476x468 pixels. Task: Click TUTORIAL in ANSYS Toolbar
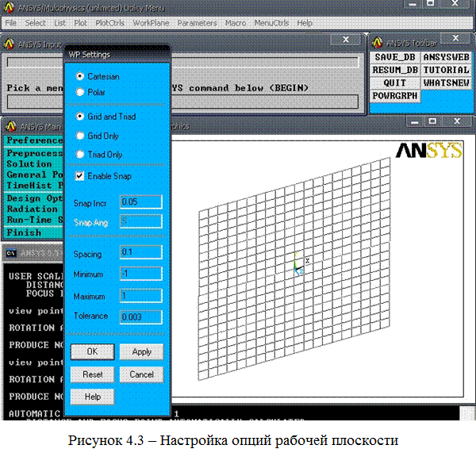tap(446, 70)
